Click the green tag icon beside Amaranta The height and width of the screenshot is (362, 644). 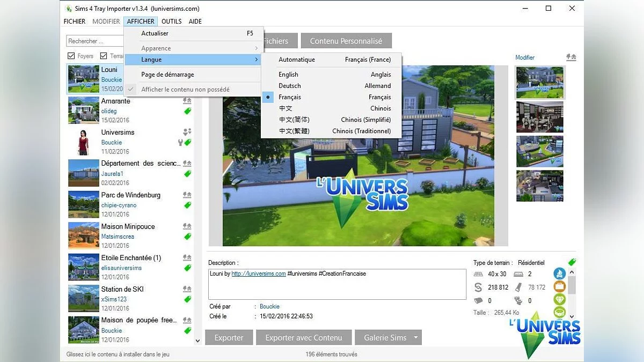[187, 111]
